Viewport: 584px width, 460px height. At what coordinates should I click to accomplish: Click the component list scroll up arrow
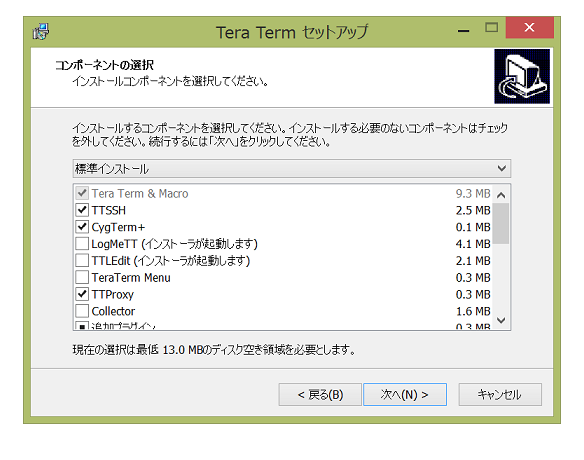501,195
